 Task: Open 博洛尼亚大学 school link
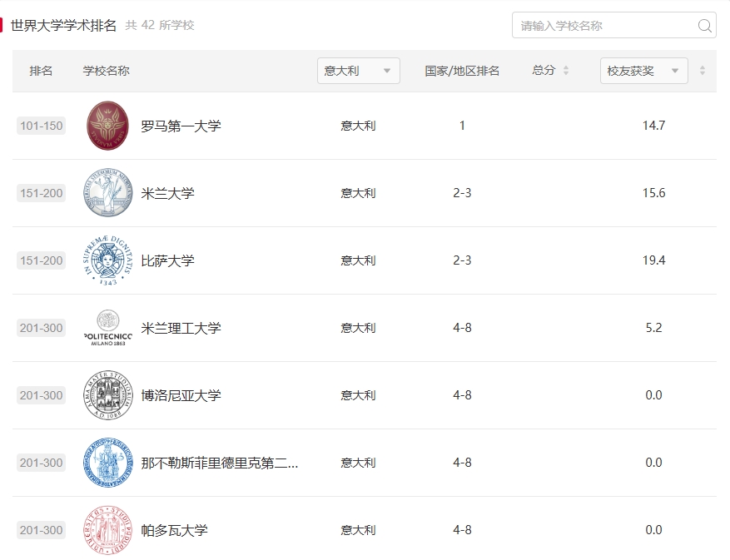181,396
